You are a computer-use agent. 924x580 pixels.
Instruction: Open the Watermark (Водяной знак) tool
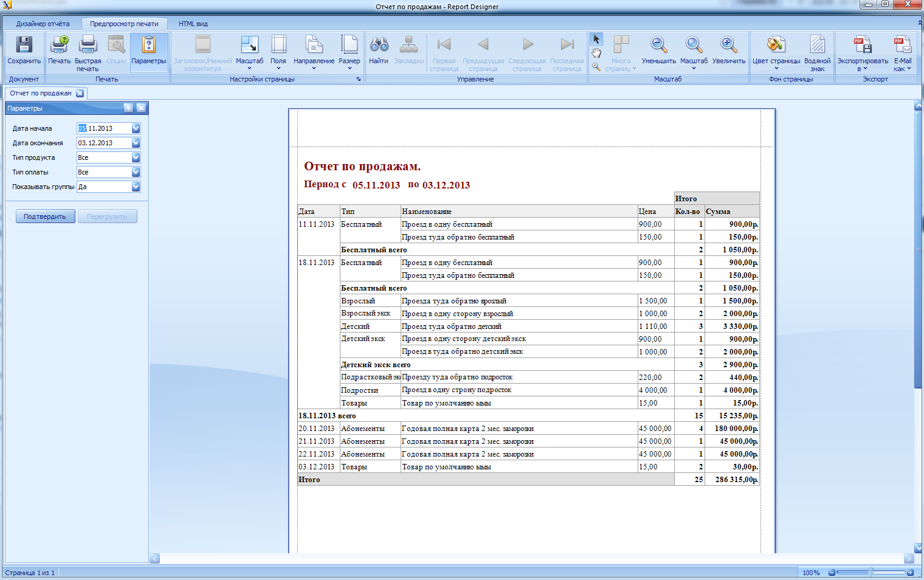click(x=817, y=46)
